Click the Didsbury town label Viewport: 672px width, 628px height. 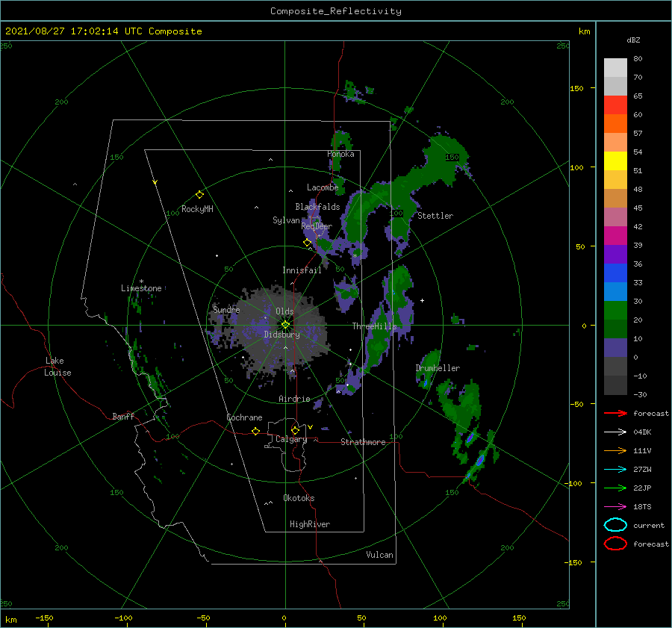click(x=282, y=335)
